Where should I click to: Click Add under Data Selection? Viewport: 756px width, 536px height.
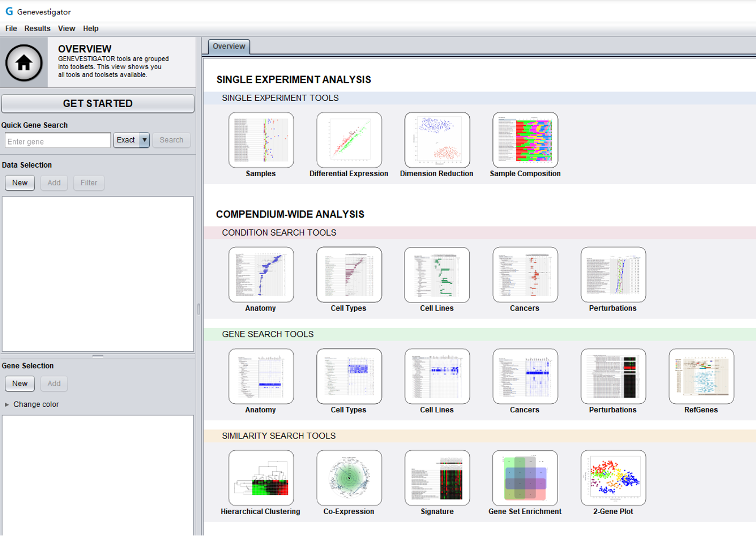[54, 183]
